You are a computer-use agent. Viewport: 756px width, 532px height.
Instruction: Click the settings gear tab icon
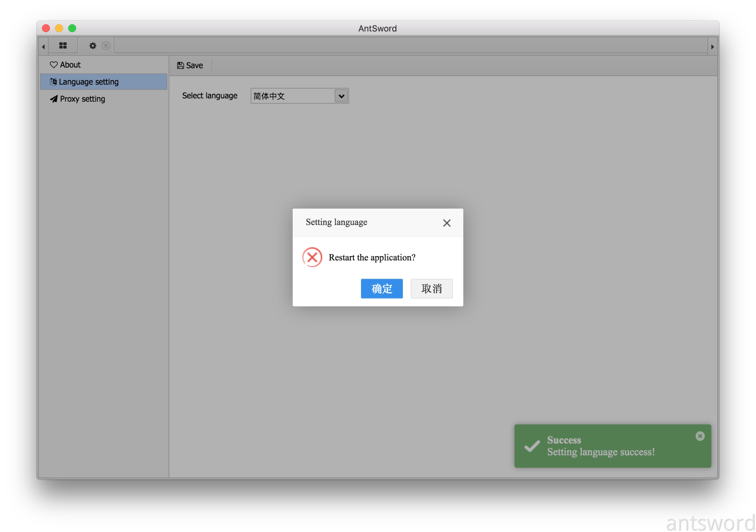[93, 46]
